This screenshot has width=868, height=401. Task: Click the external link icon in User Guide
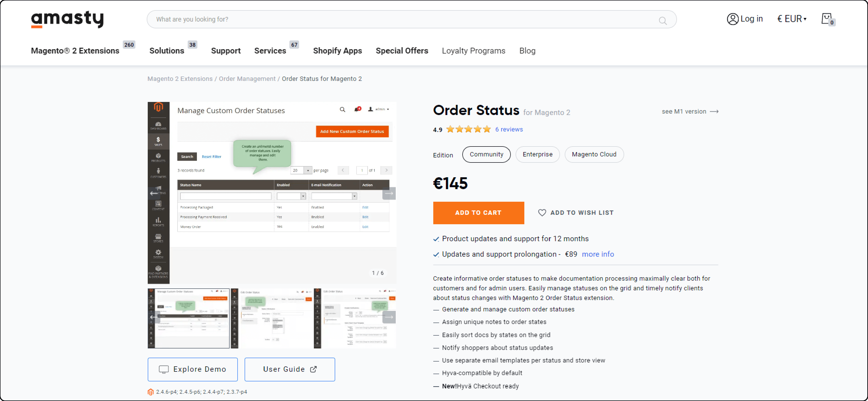click(313, 369)
